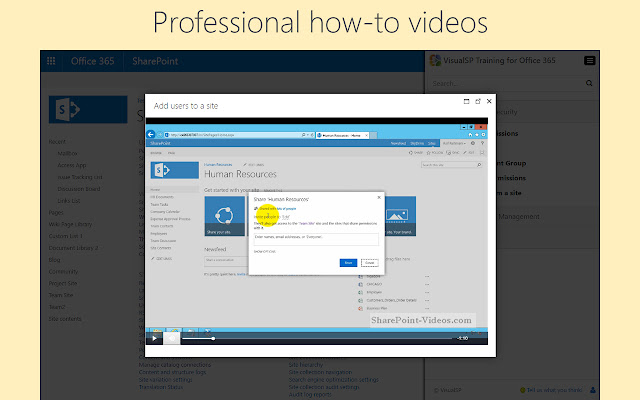Open the ellipsis menu for Business Plan

click(427, 309)
